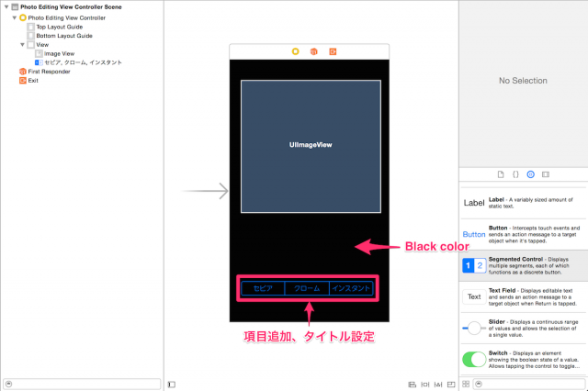Click the outline filter search field
Image resolution: width=588 pixels, height=391 pixels.
(82, 384)
